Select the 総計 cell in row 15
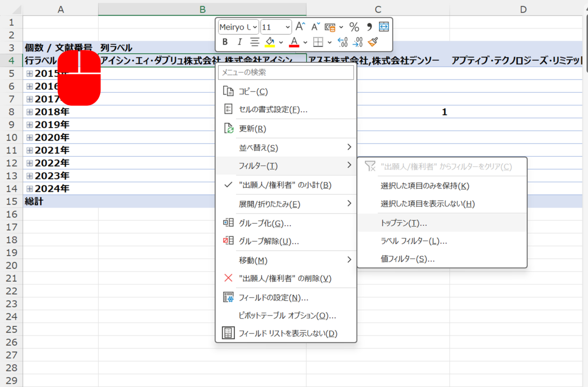 pos(61,201)
